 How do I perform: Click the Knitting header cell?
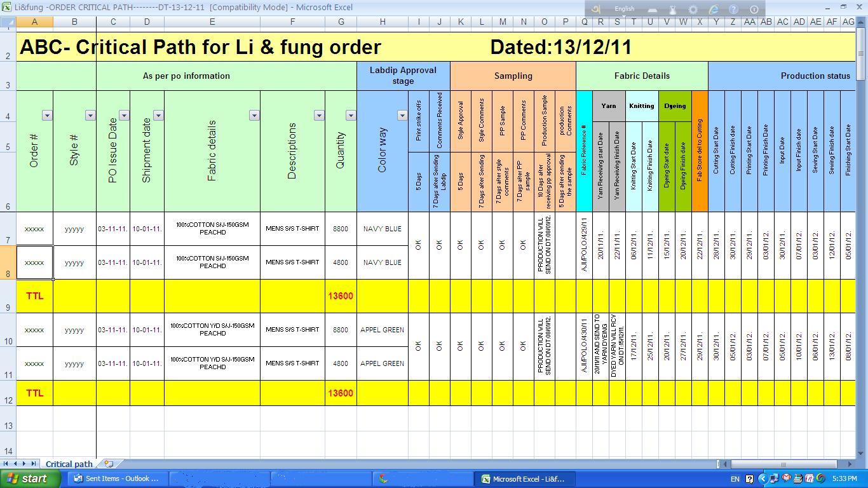(x=642, y=106)
